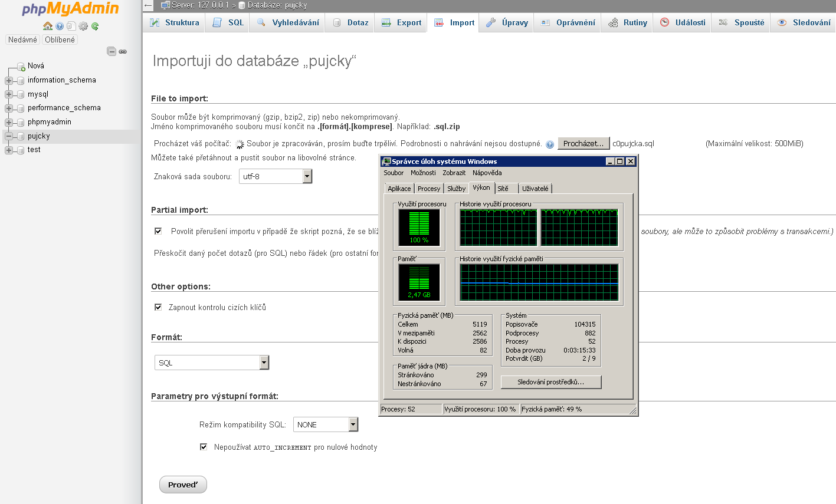
Task: Click the Proveď button
Action: [183, 485]
